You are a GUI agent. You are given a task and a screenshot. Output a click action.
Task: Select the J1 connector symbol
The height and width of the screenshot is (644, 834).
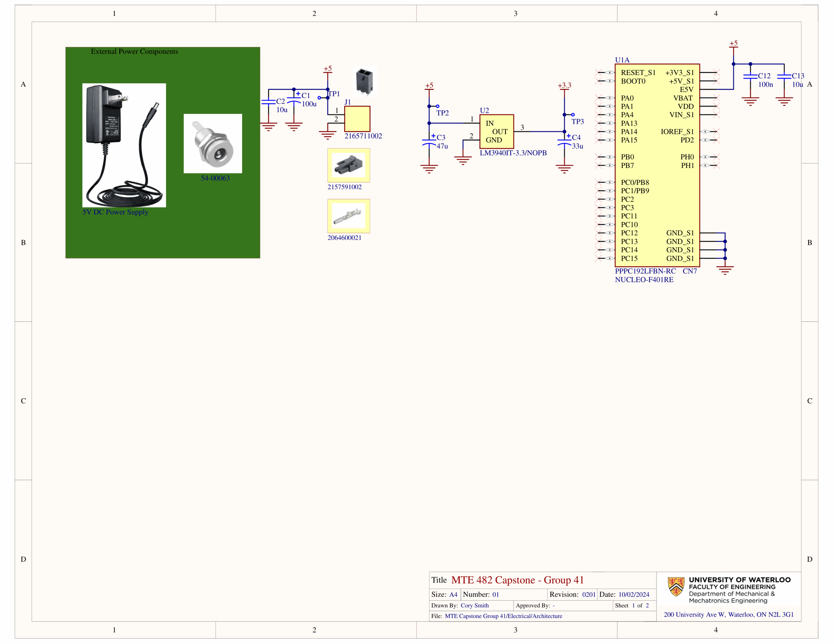click(357, 119)
